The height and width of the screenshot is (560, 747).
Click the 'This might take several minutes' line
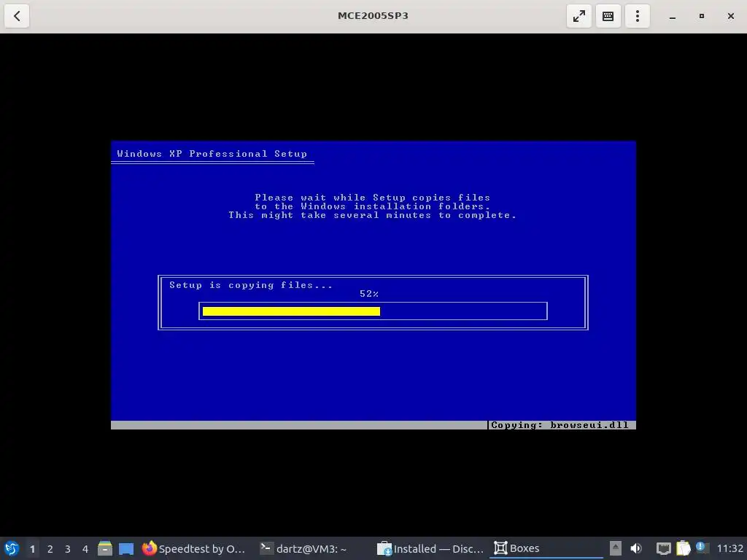372,215
